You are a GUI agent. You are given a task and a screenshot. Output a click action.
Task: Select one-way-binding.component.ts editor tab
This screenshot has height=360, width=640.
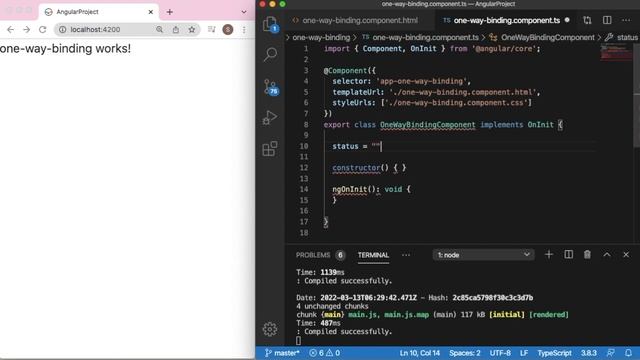[x=506, y=20]
